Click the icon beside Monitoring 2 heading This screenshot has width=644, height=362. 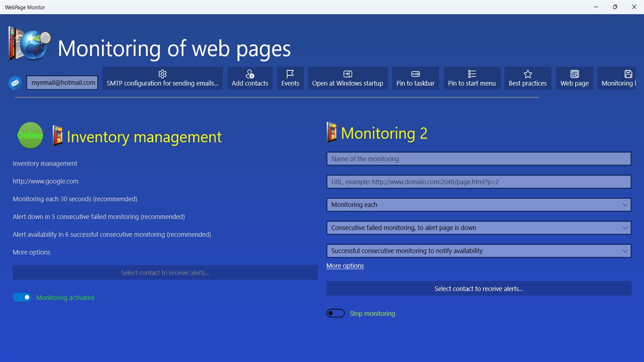[331, 132]
